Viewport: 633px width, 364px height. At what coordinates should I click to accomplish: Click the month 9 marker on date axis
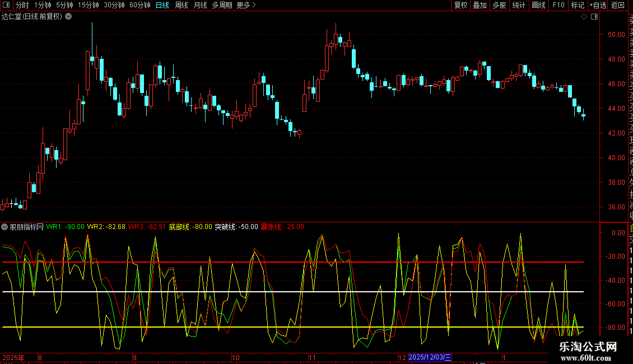134,357
